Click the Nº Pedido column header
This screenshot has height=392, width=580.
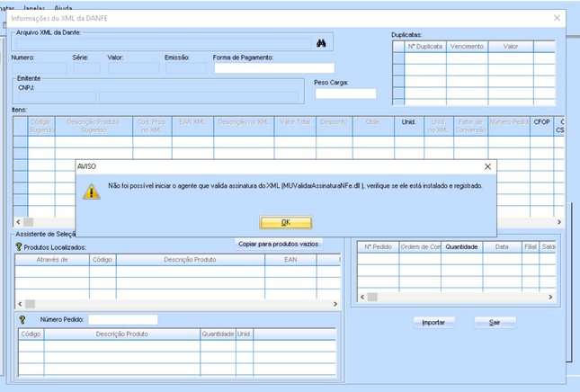(378, 247)
